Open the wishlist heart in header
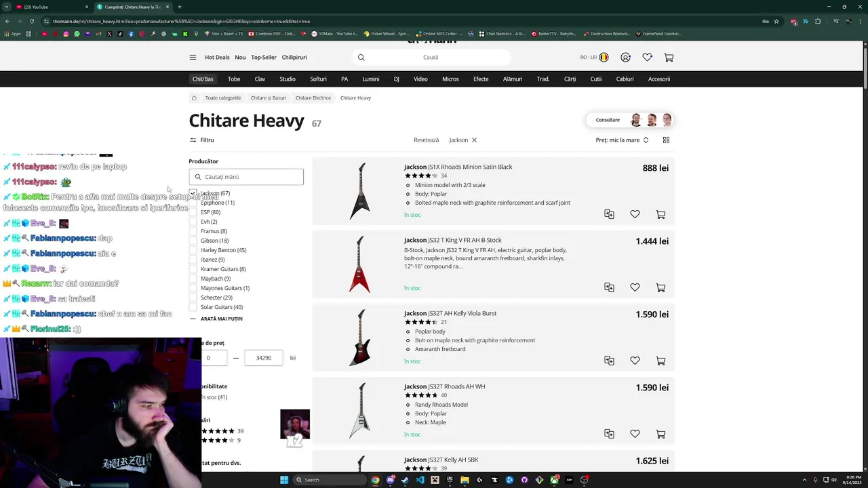The height and width of the screenshot is (488, 868). 647,58
